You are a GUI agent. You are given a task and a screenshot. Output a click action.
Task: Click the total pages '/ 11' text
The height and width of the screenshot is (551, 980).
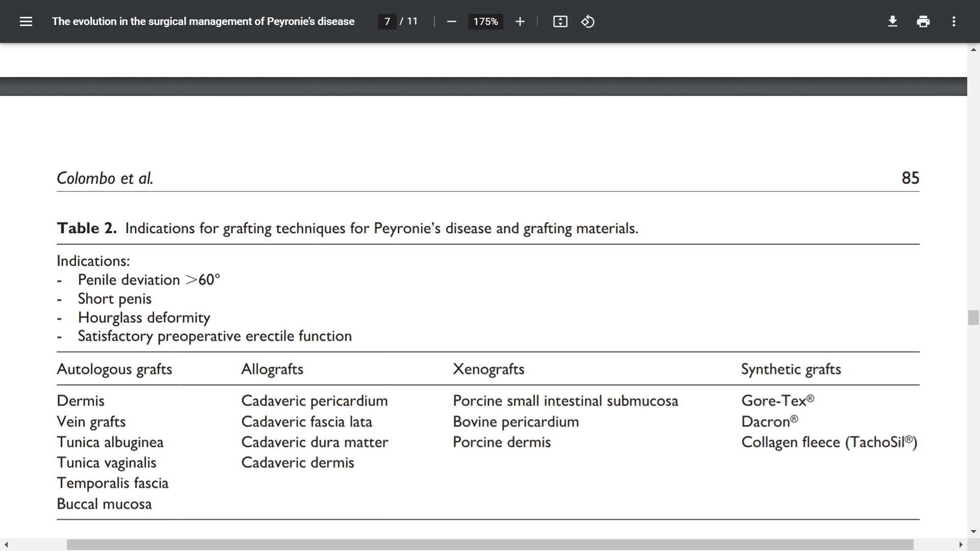click(408, 21)
